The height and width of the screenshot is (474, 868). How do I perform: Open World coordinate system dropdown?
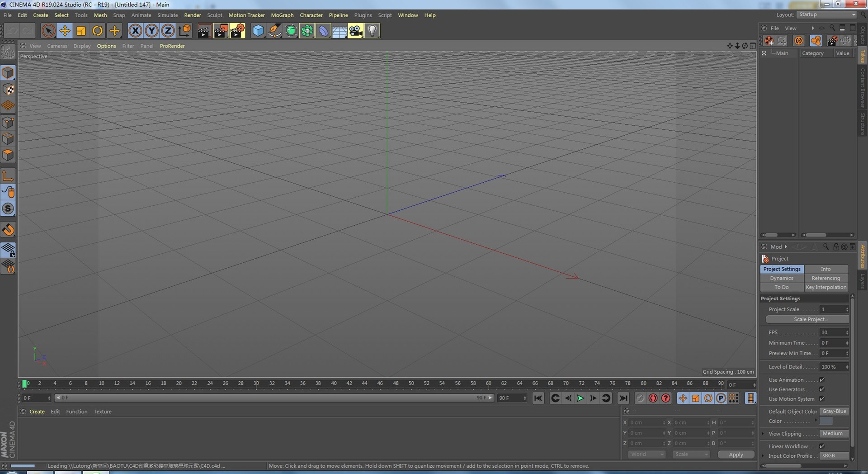tap(646, 455)
